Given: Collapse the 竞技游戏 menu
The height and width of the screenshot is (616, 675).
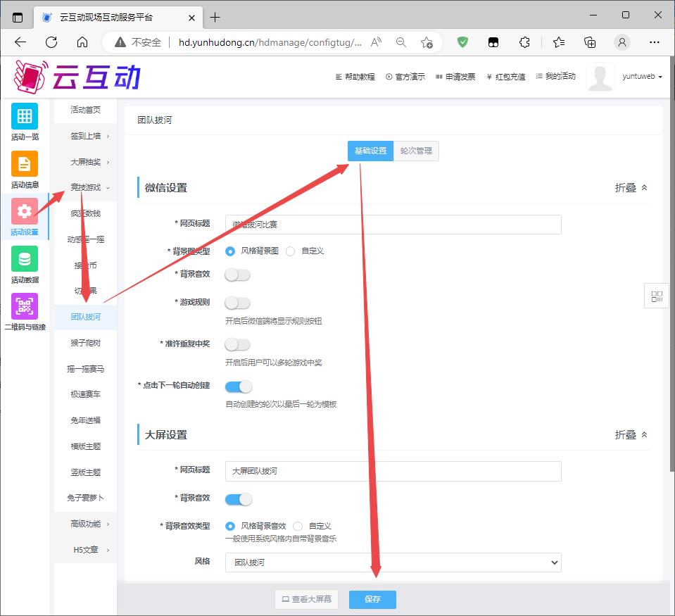Looking at the screenshot, I should click(85, 188).
